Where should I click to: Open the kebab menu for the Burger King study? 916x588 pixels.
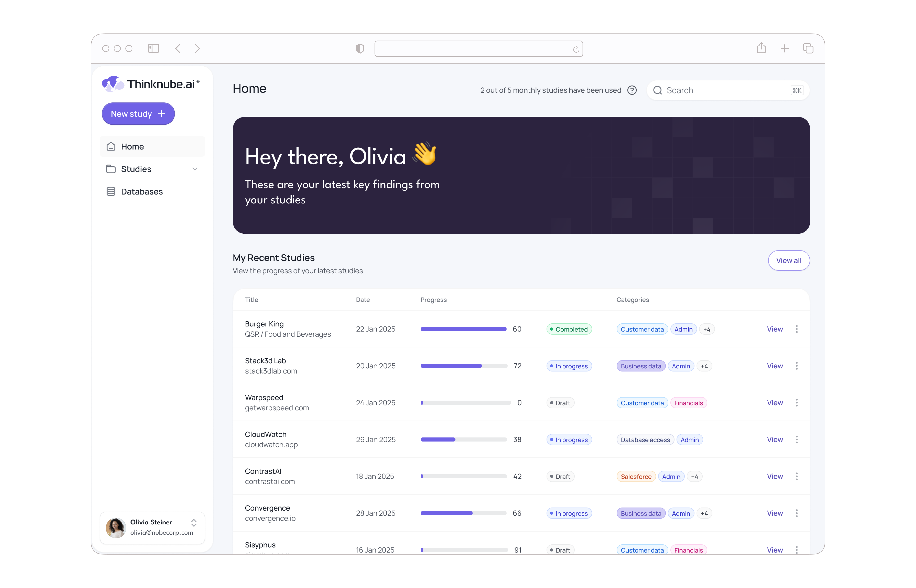pyautogui.click(x=797, y=329)
